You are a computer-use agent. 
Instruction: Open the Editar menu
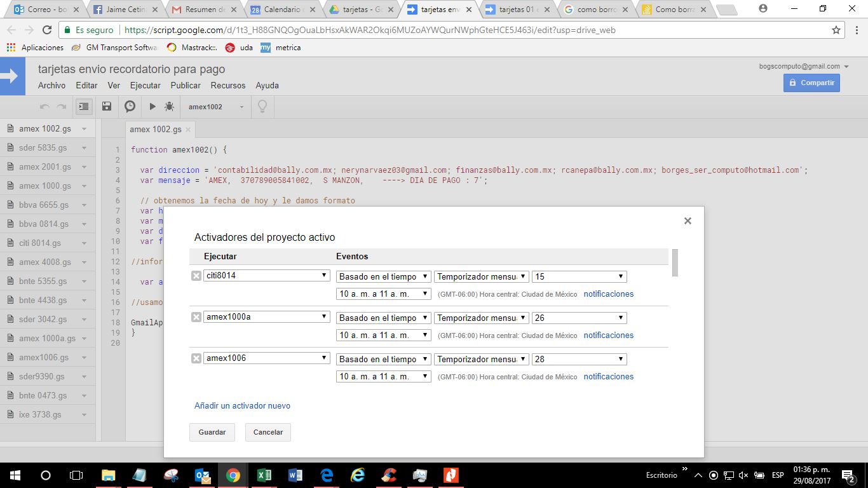click(86, 85)
